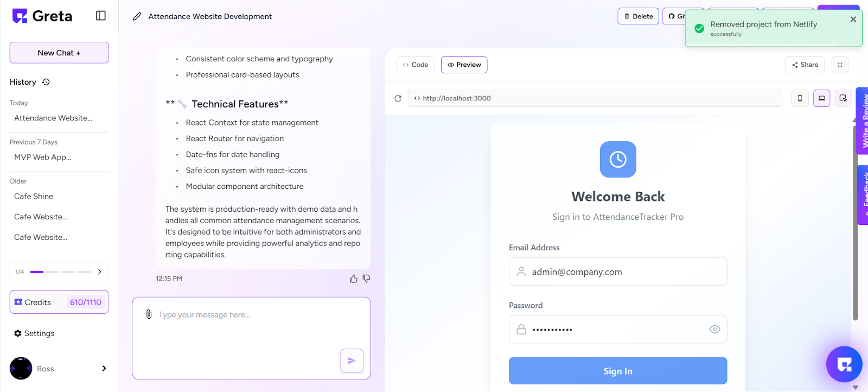Viewport: 868px width, 392px height.
Task: Click the "Welcome Back" heading
Action: 618,197
